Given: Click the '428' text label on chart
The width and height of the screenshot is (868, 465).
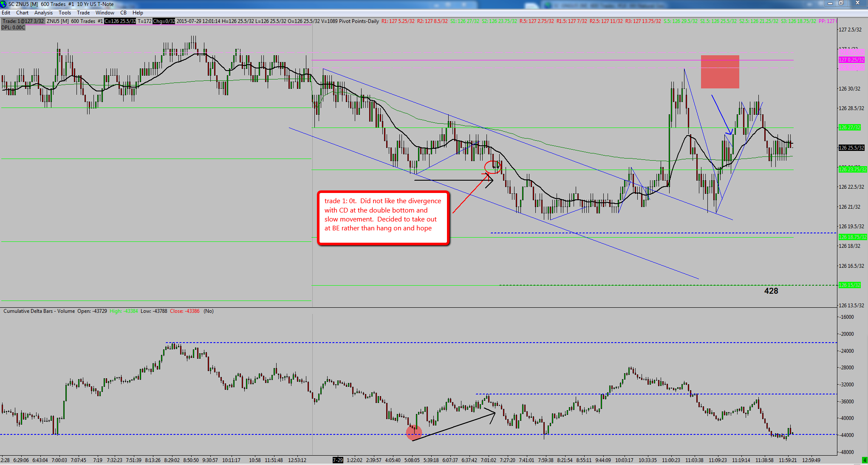Looking at the screenshot, I should click(x=771, y=291).
